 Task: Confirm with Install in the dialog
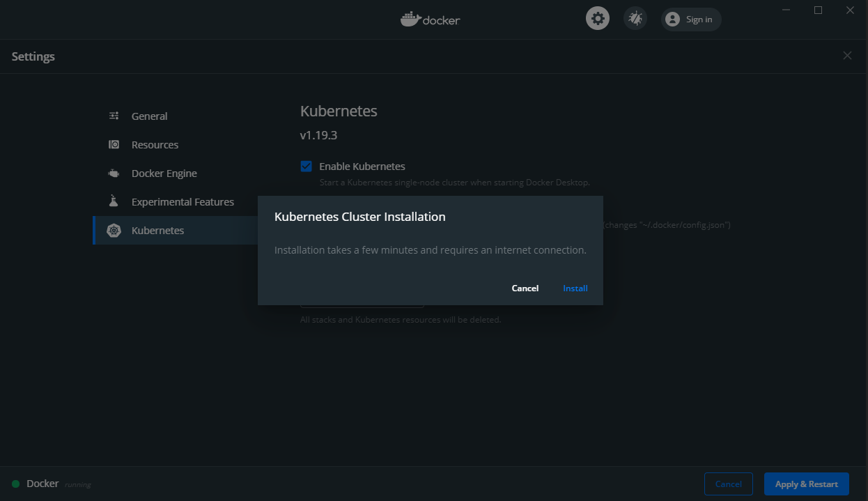[x=575, y=288]
